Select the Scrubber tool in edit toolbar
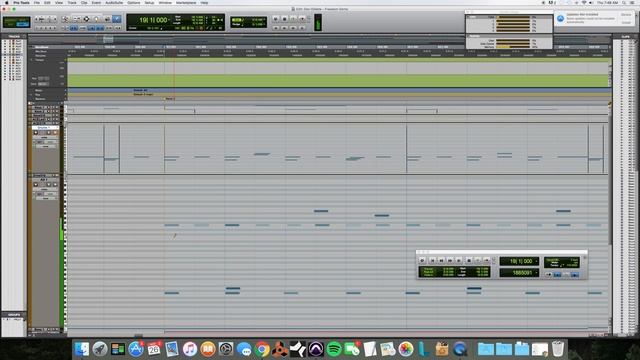Viewport: 640px width, 360px height. coord(107,19)
